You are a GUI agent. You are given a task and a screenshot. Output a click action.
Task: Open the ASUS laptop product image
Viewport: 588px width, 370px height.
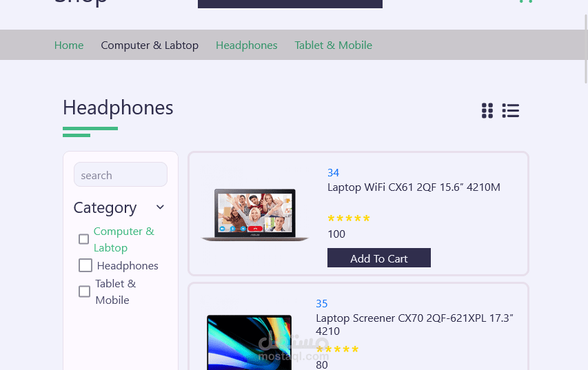click(x=255, y=215)
